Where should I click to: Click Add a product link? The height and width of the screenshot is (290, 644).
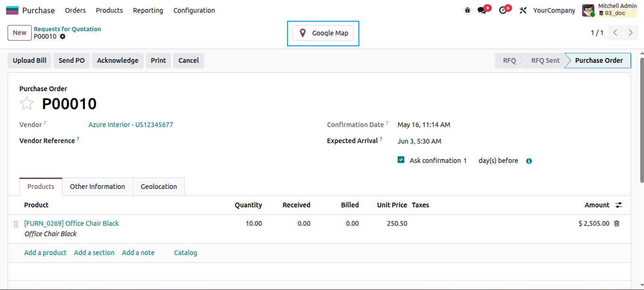coord(45,253)
